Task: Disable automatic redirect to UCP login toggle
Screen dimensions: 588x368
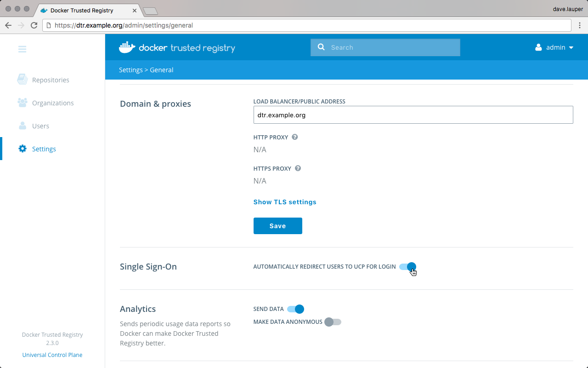Action: 407,267
